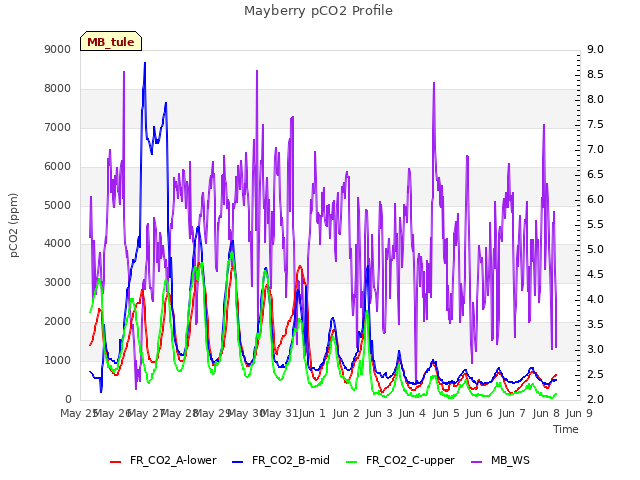
Task: Select the FR_CO2_C-upper legend label
Action: click(410, 460)
